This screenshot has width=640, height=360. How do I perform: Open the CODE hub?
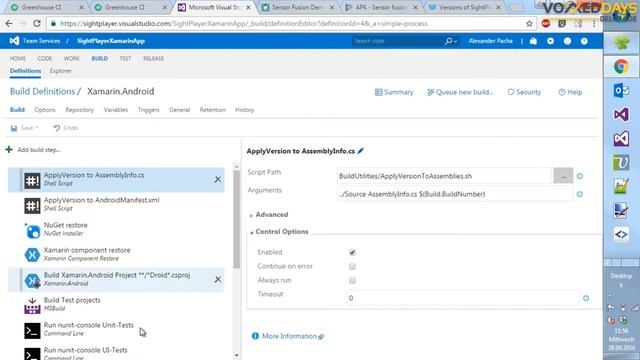coord(44,58)
